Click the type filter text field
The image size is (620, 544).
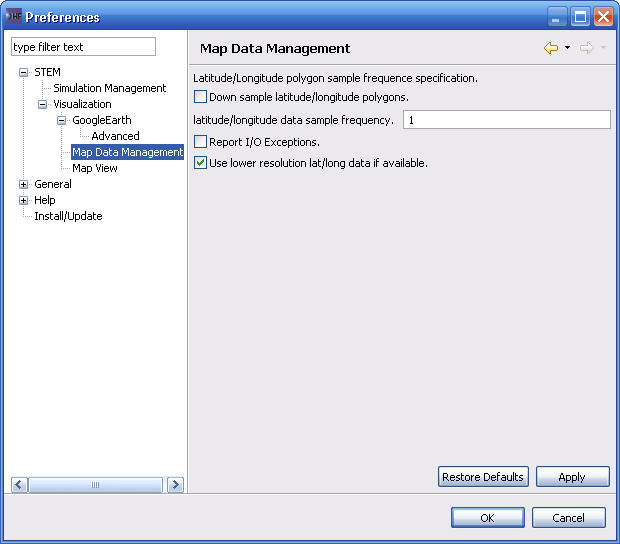click(x=83, y=47)
